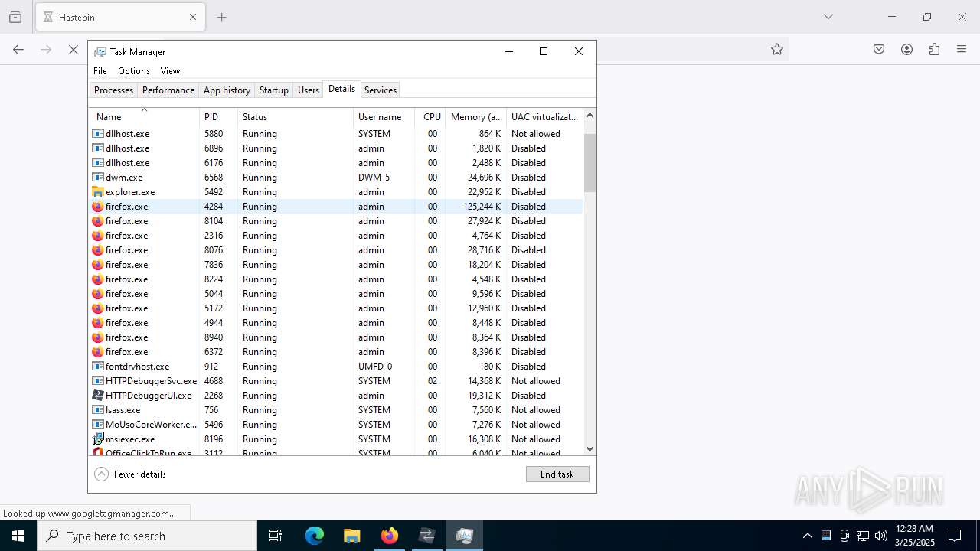Open the Windows Start menu
This screenshot has width=980, height=551.
[18, 536]
